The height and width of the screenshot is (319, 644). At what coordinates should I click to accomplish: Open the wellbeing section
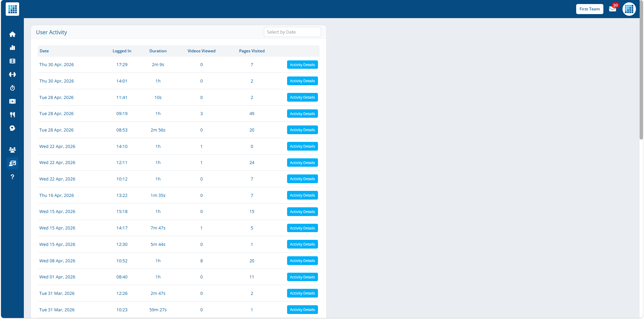click(x=12, y=128)
